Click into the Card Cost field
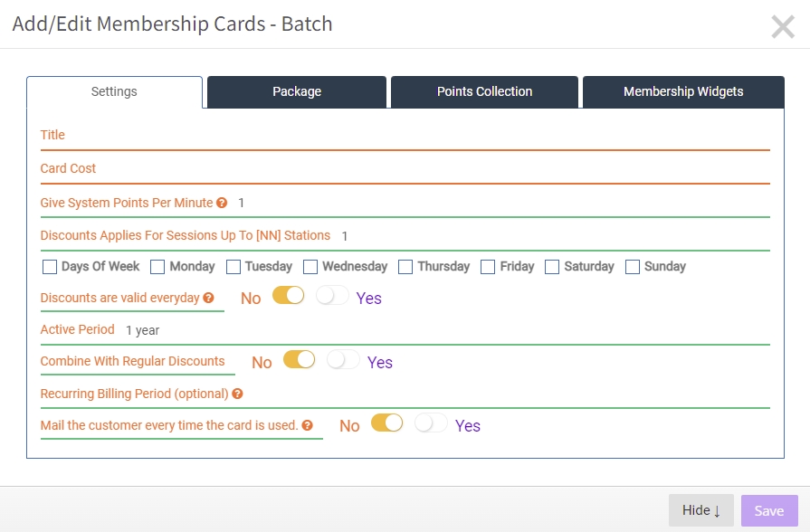This screenshot has width=810, height=532. 405,169
